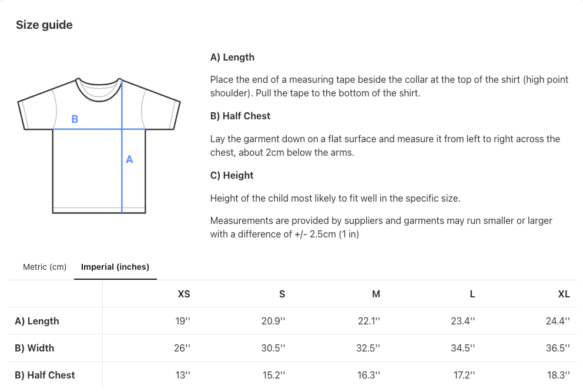The width and height of the screenshot is (583, 392).
Task: Click the B) Half Chest row label in table
Action: 45,375
